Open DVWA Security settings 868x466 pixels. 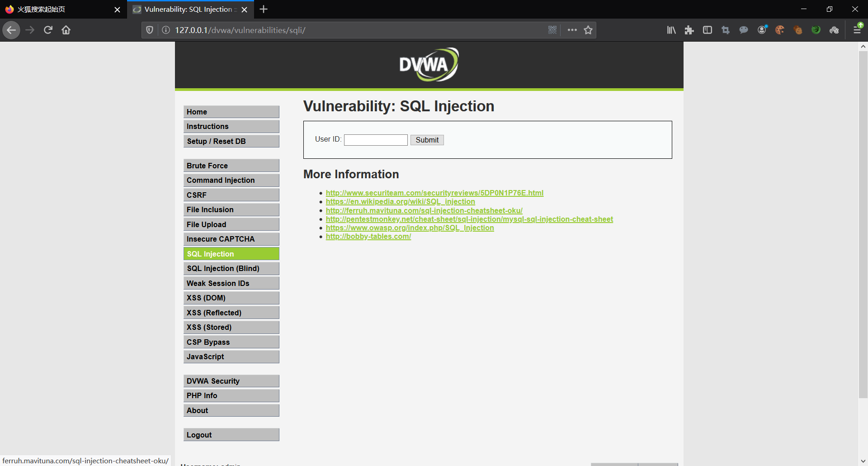pos(231,381)
